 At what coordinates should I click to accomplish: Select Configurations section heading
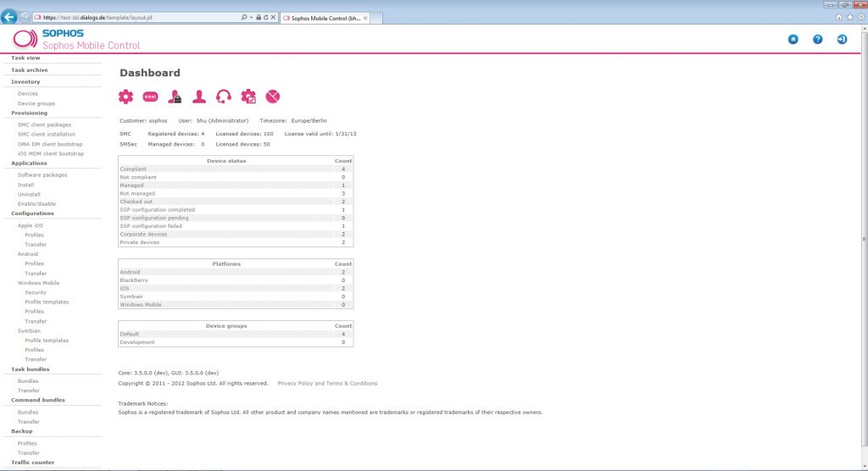click(33, 213)
